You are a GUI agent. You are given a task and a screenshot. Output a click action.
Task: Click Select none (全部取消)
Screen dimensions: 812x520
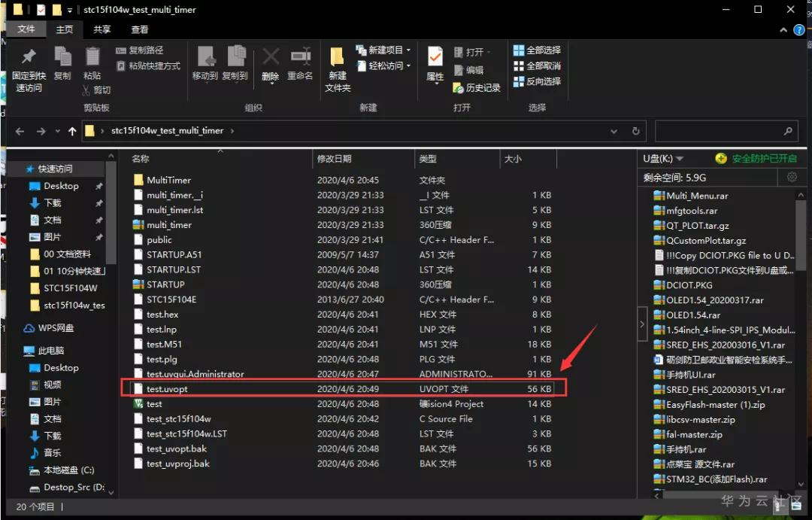pyautogui.click(x=537, y=65)
